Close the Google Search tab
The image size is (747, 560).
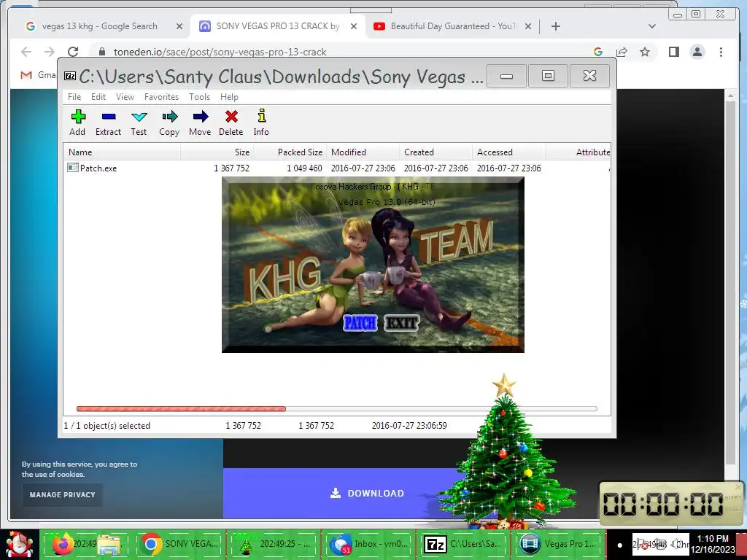(179, 26)
